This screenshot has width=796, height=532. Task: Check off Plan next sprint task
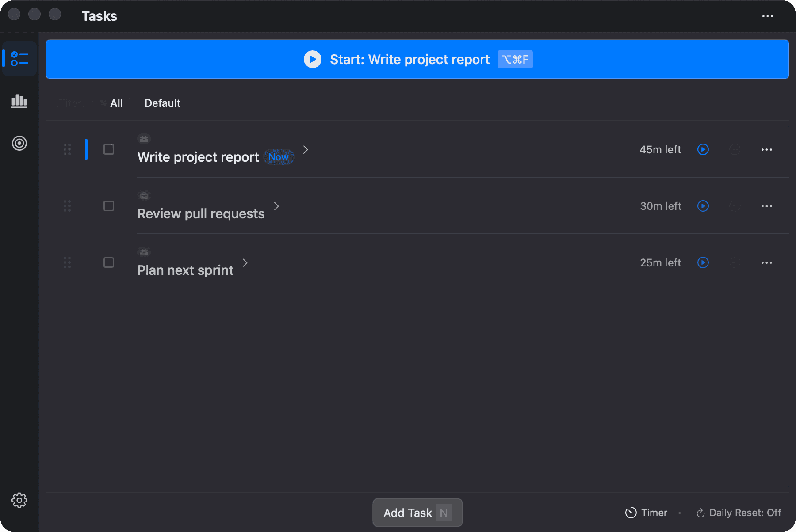pyautogui.click(x=109, y=262)
